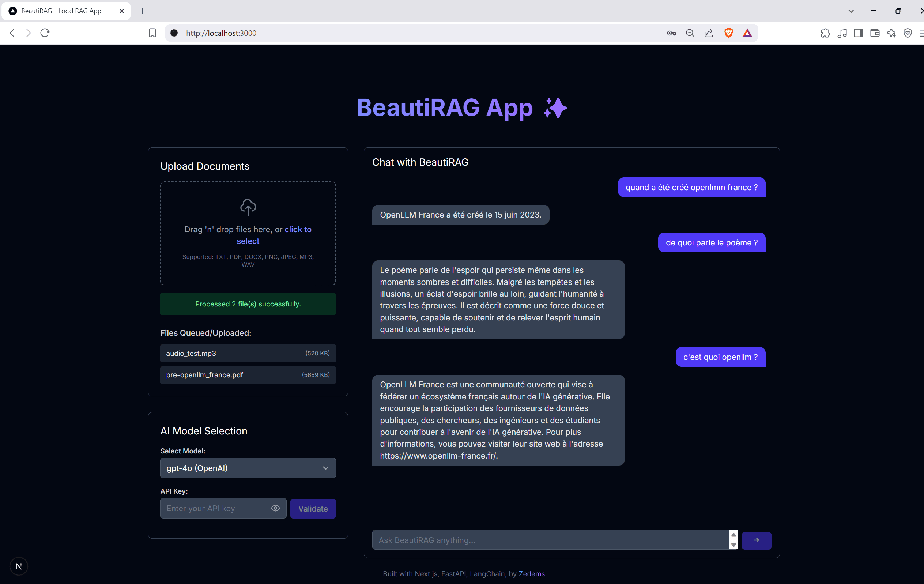Open the Zedems link in footer

[532, 574]
